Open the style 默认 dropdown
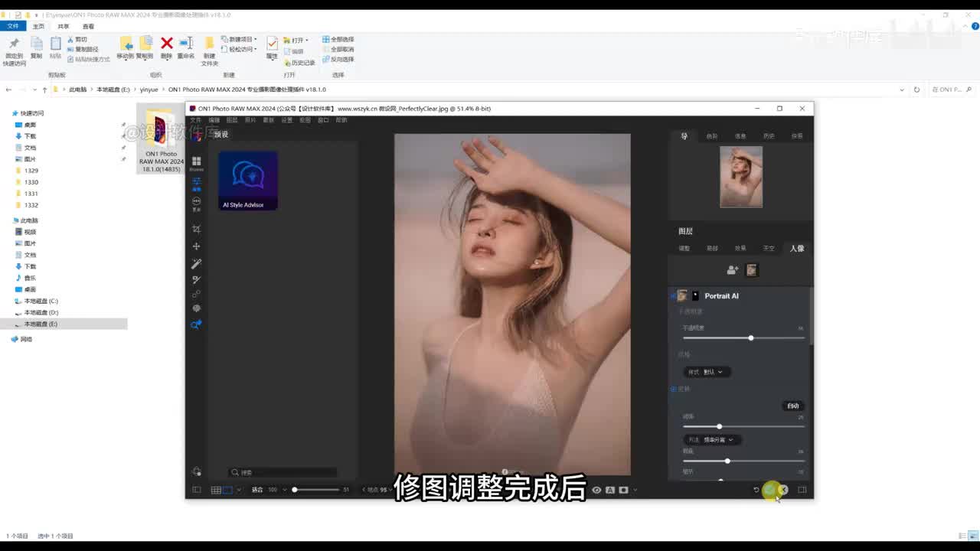 (x=704, y=372)
